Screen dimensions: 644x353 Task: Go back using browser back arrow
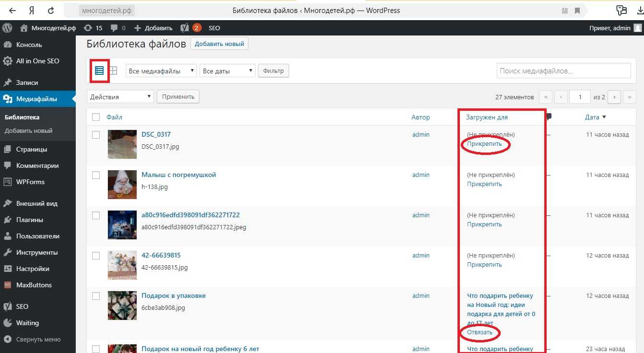(12, 10)
